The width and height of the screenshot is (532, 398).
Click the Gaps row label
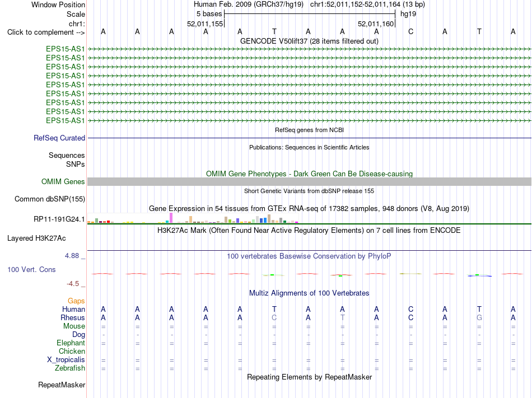point(76,301)
